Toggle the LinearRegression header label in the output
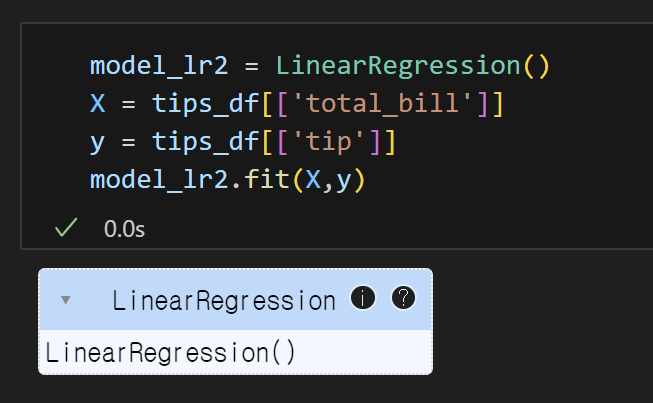This screenshot has width=653, height=403. coord(224,301)
